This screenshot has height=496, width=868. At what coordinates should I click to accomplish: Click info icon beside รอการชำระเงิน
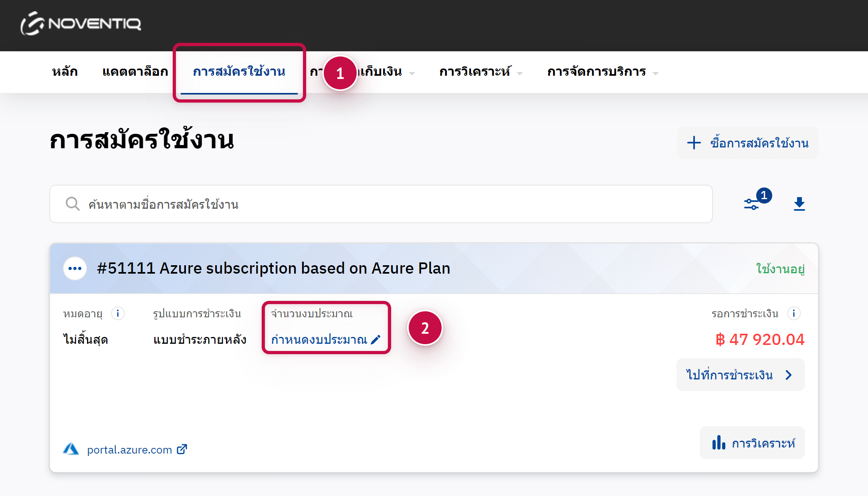[x=793, y=313]
